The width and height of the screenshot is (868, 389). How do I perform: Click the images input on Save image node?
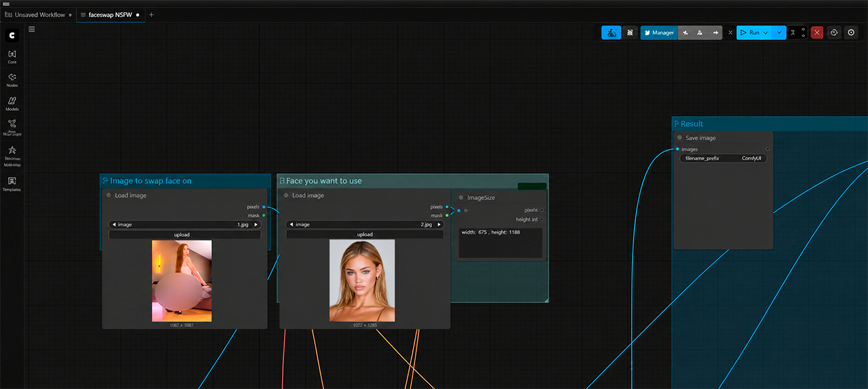pyautogui.click(x=677, y=149)
